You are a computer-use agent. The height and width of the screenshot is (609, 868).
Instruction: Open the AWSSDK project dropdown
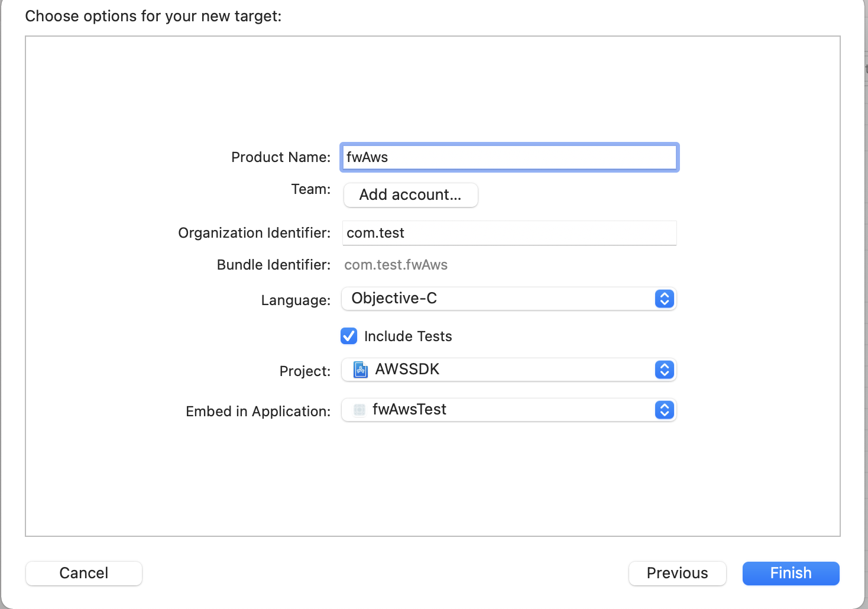click(509, 370)
